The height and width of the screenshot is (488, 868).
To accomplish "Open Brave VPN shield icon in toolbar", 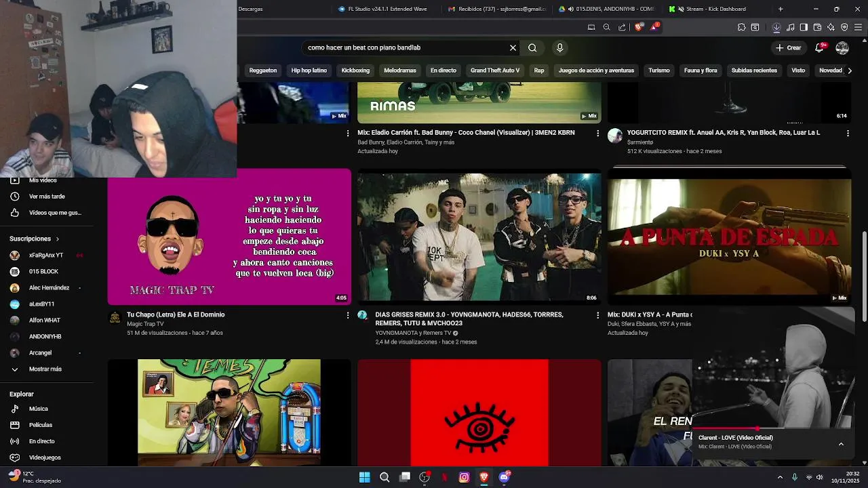I will click(x=844, y=27).
